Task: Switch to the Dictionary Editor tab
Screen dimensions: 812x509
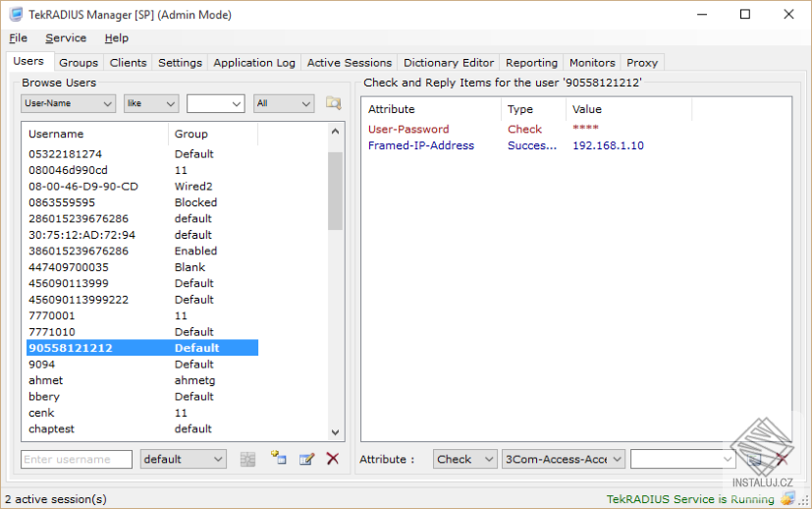Action: [x=449, y=63]
